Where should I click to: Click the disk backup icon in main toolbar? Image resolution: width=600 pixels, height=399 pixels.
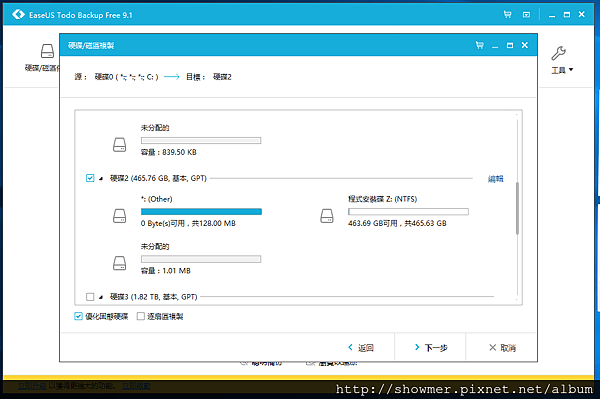click(47, 50)
